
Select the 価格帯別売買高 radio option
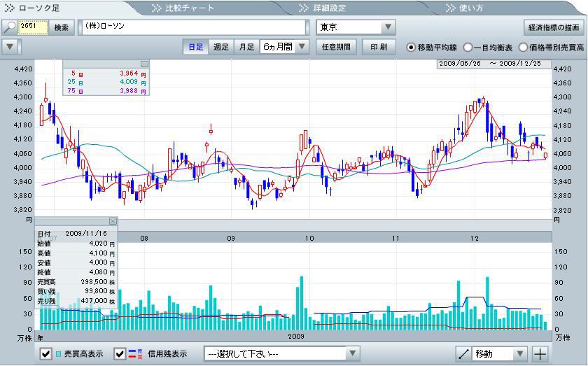(x=523, y=48)
